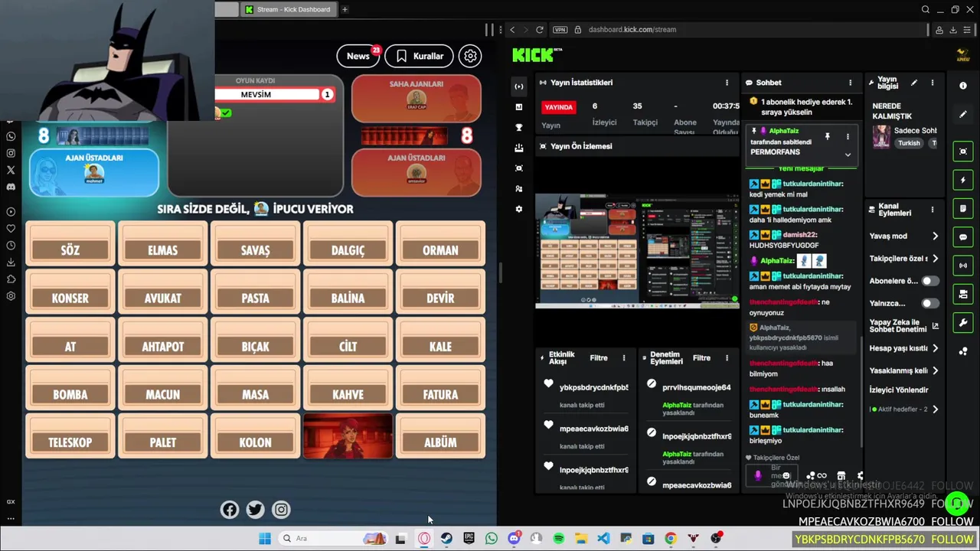Expand pinned PERMORFANS message chevron
The height and width of the screenshot is (551, 980).
[x=848, y=155]
